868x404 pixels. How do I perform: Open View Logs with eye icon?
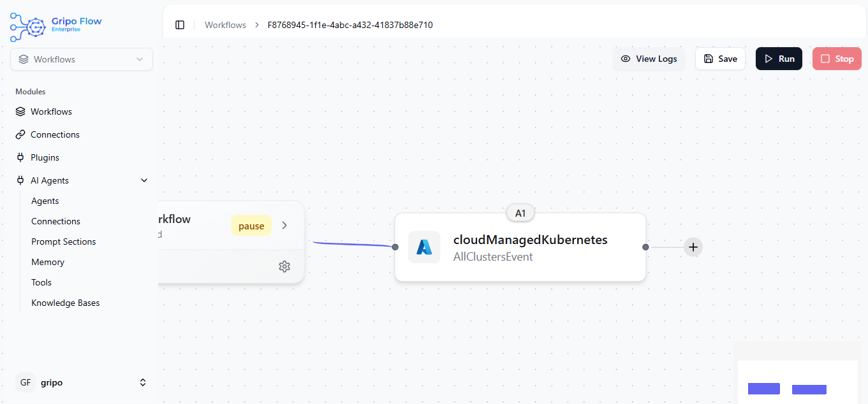point(649,59)
